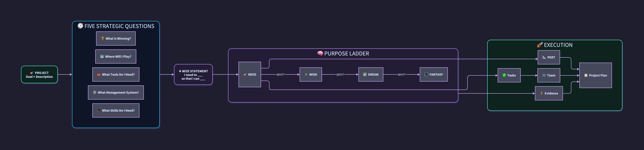The height and width of the screenshot is (150, 644).
Task: Click the toolbox icon in What Tools Do I Need
Action: (99, 74)
